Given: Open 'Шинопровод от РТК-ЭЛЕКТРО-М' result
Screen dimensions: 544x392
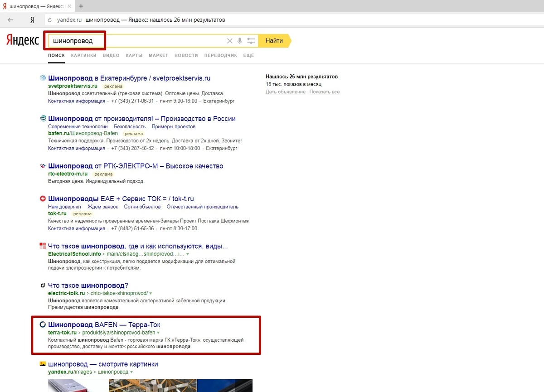Looking at the screenshot, I should [x=136, y=166].
